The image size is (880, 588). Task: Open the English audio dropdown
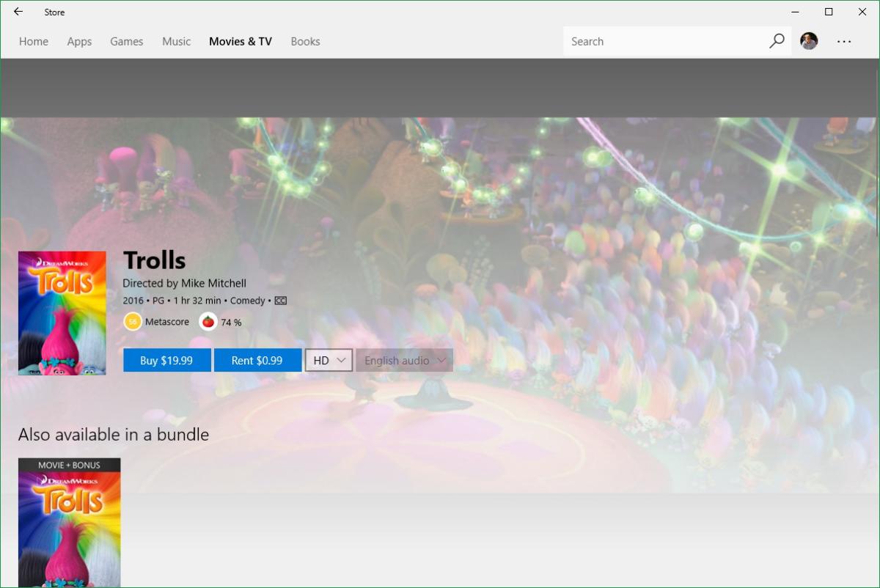(404, 360)
